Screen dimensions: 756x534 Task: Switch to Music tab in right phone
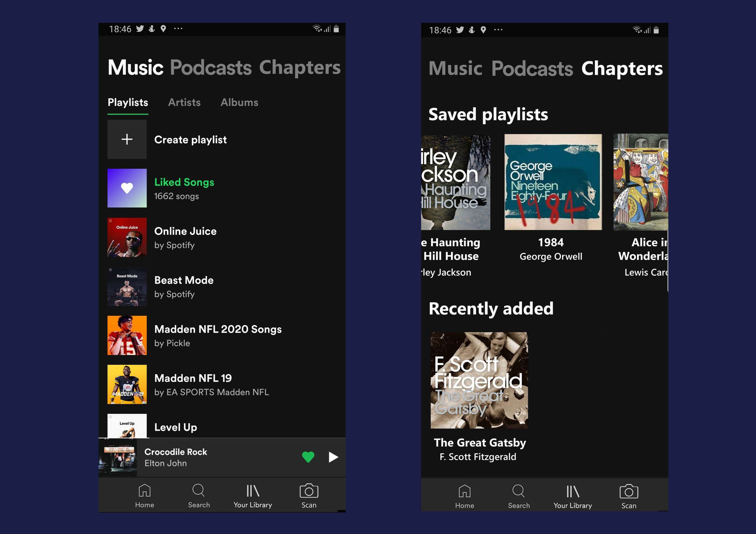[455, 68]
